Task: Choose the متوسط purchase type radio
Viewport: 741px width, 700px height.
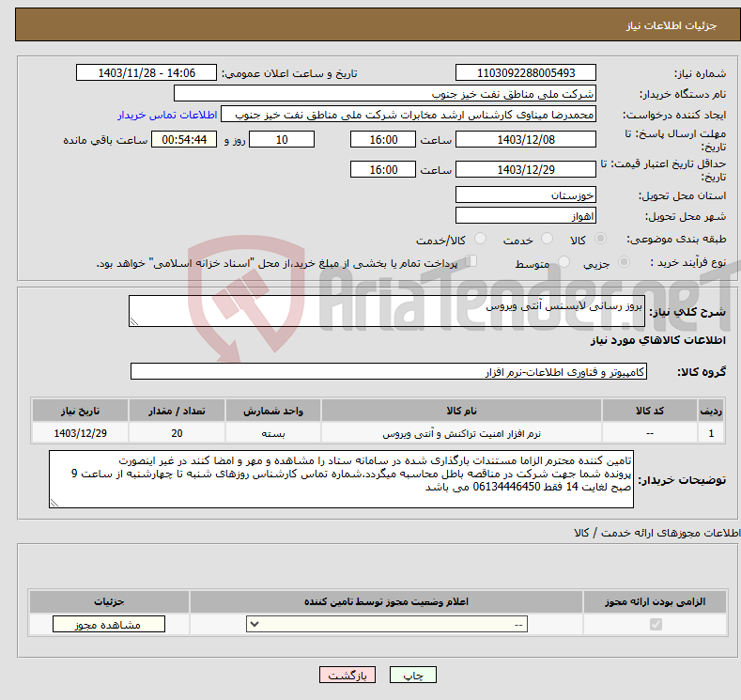Action: tap(563, 262)
